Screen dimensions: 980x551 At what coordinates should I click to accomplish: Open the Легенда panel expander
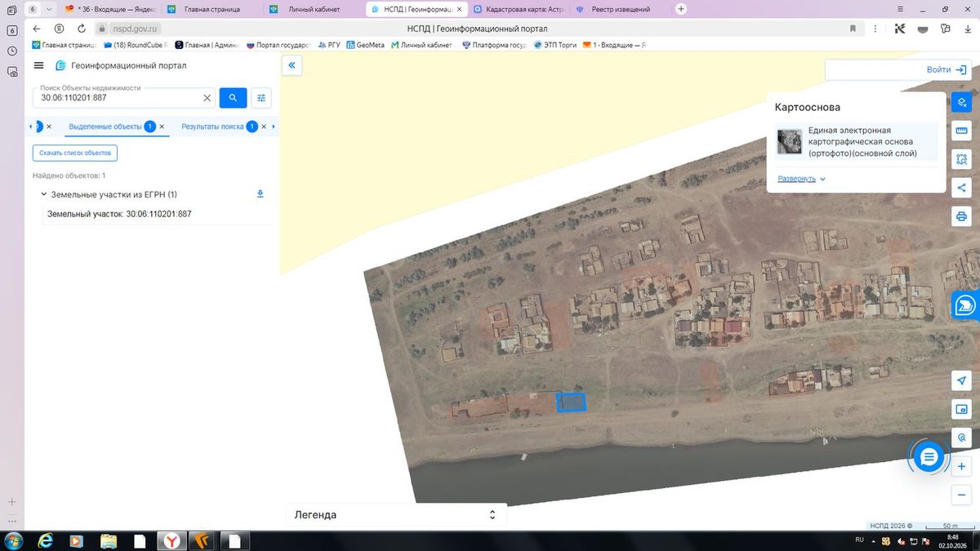click(x=492, y=515)
